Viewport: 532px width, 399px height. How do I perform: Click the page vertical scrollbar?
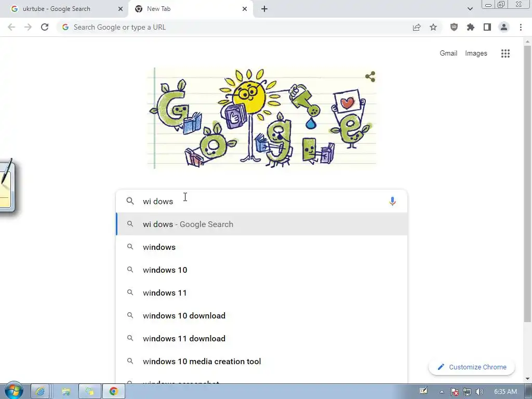(527, 183)
